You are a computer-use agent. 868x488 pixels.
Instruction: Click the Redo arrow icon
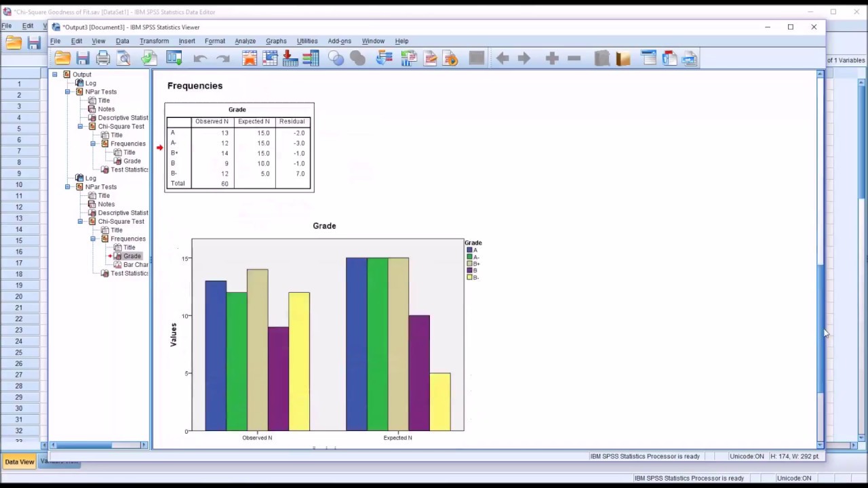222,58
